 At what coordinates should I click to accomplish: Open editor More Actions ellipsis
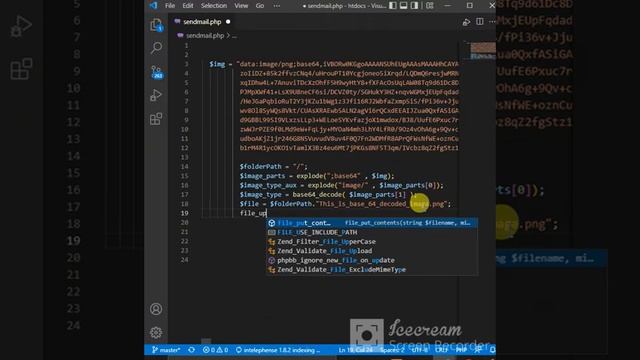pos(492,22)
